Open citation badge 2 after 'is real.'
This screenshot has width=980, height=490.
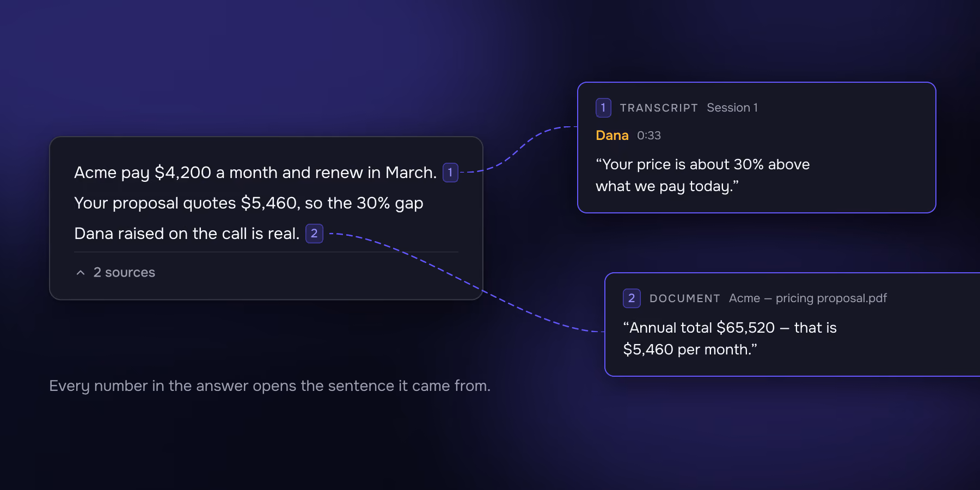coord(314,234)
